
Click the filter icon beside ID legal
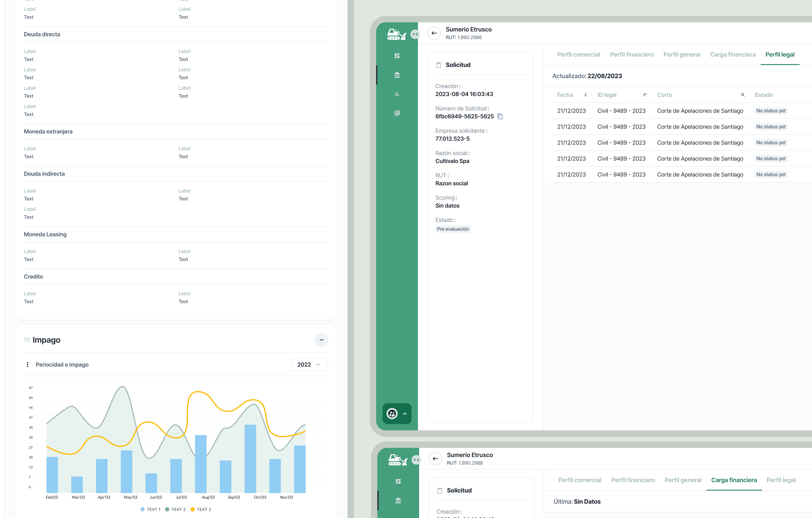tap(645, 95)
